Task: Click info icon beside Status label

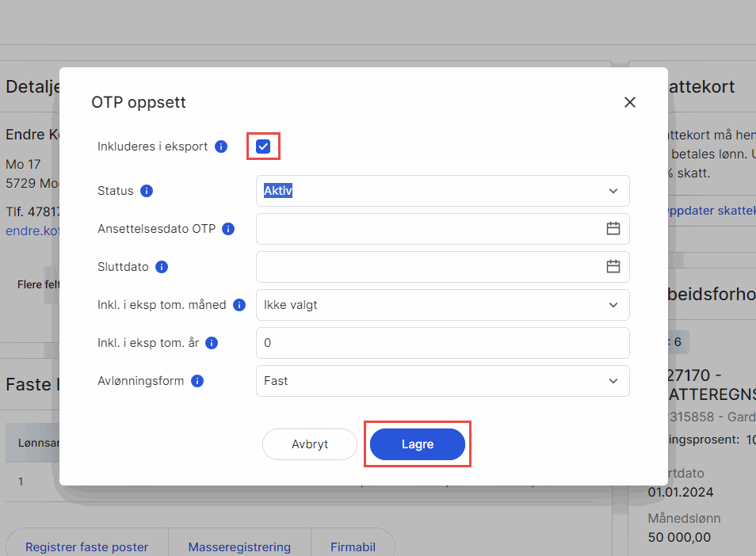Action: (x=147, y=191)
